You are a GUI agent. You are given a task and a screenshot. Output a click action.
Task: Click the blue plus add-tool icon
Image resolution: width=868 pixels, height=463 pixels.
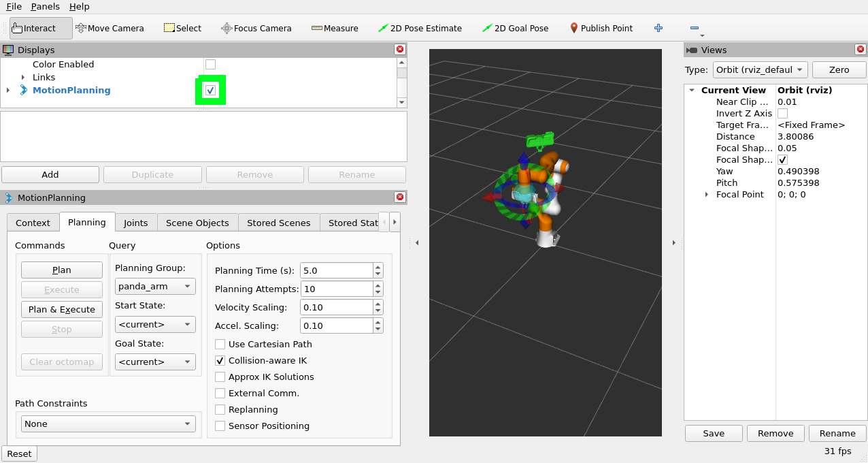[x=658, y=28]
